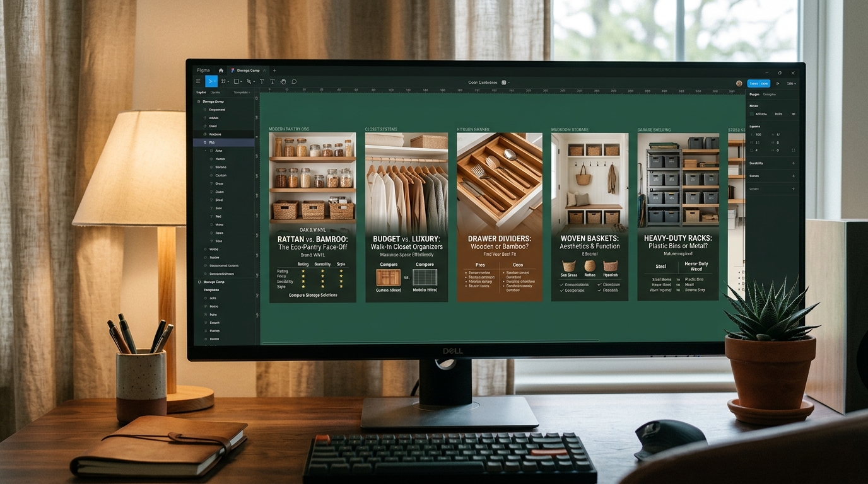The width and height of the screenshot is (868, 484).
Task: Toggle fill visibility eye icon
Action: [793, 114]
